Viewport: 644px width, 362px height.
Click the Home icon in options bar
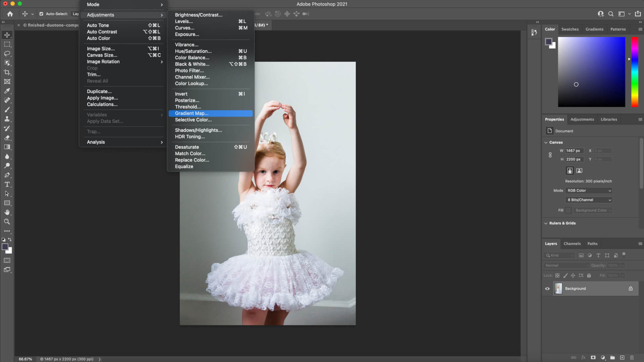10,14
